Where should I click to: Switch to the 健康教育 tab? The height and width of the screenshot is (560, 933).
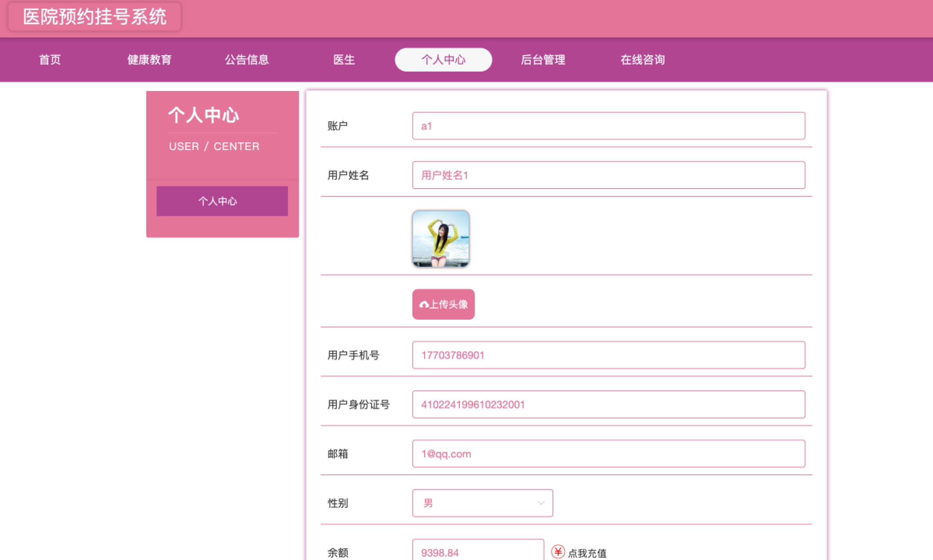150,59
